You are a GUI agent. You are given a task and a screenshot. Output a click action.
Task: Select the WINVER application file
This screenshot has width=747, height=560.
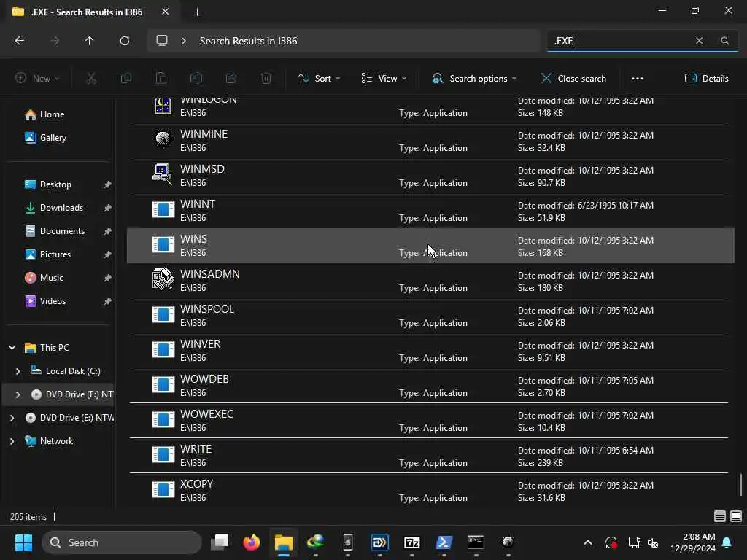[429, 351]
